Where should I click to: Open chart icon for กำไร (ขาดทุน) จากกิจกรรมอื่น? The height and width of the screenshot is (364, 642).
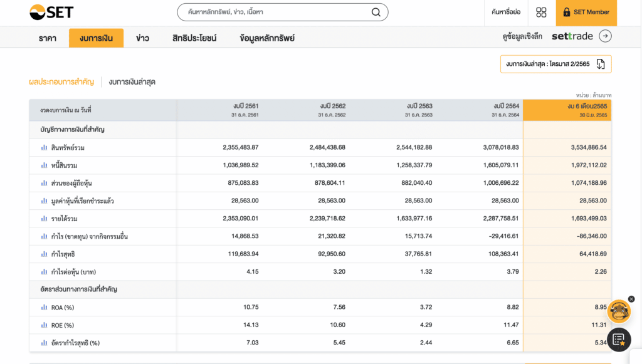point(45,236)
